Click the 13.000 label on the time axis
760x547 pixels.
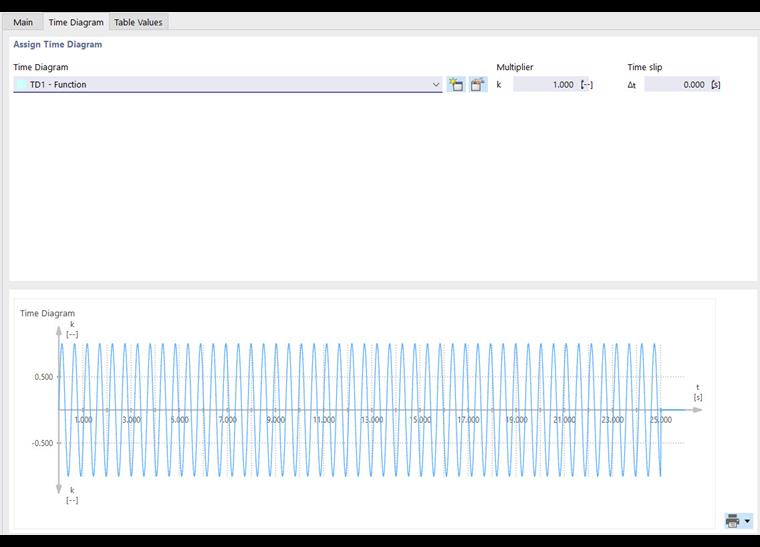click(x=372, y=420)
